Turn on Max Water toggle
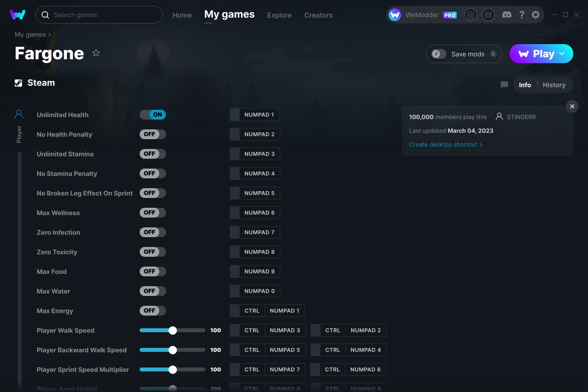Viewport: 588px width, 392px height. coord(153,291)
